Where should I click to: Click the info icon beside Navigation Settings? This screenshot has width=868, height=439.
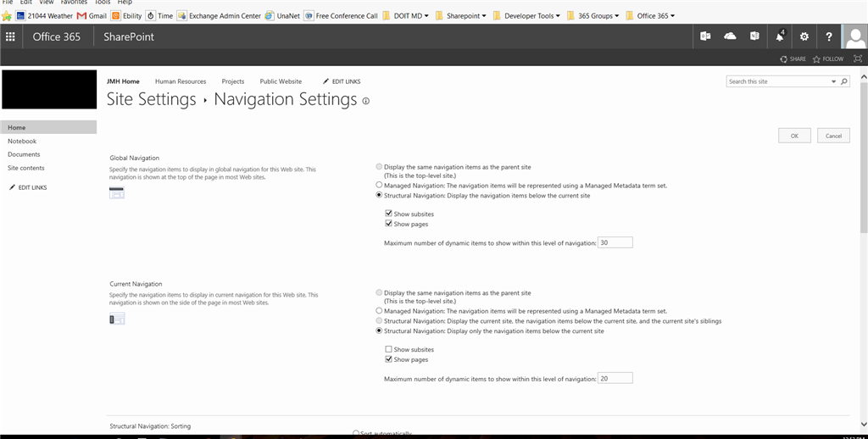point(365,101)
